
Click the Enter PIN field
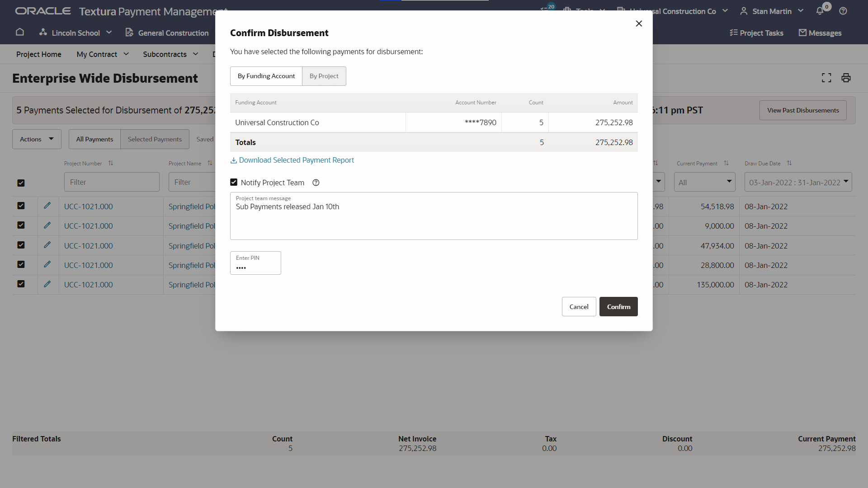pos(255,263)
